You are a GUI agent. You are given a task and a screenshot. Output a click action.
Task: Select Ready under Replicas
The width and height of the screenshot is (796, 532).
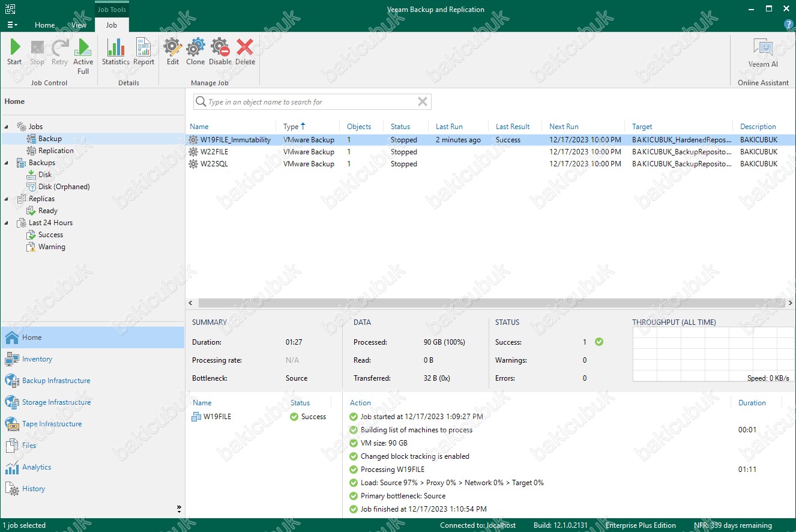tap(48, 211)
